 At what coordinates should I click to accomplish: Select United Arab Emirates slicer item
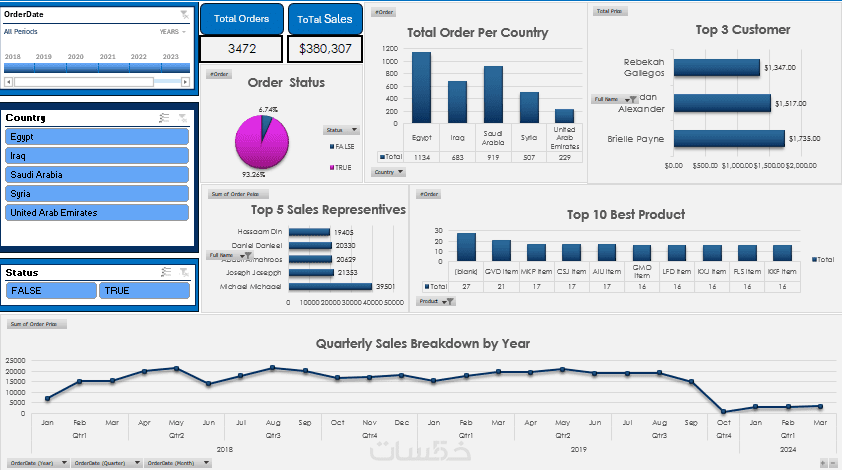pyautogui.click(x=97, y=213)
